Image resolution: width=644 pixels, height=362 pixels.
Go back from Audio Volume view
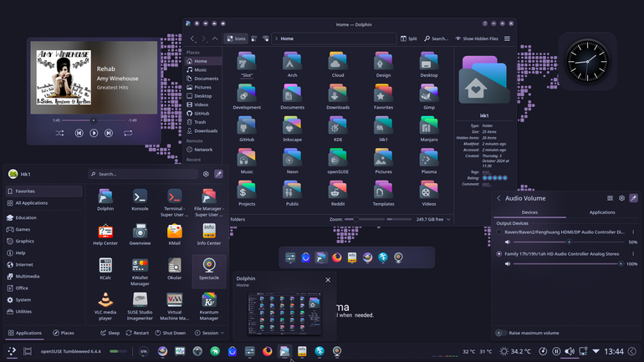pyautogui.click(x=498, y=198)
